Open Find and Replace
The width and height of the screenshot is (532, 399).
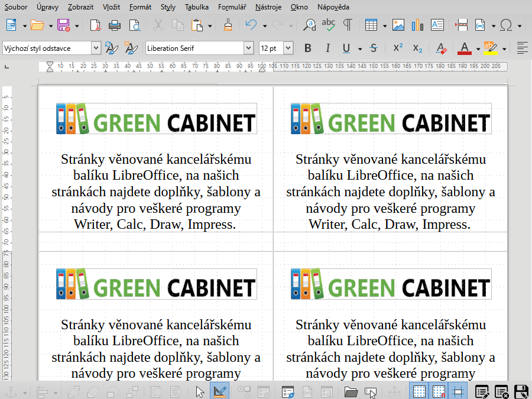point(309,25)
